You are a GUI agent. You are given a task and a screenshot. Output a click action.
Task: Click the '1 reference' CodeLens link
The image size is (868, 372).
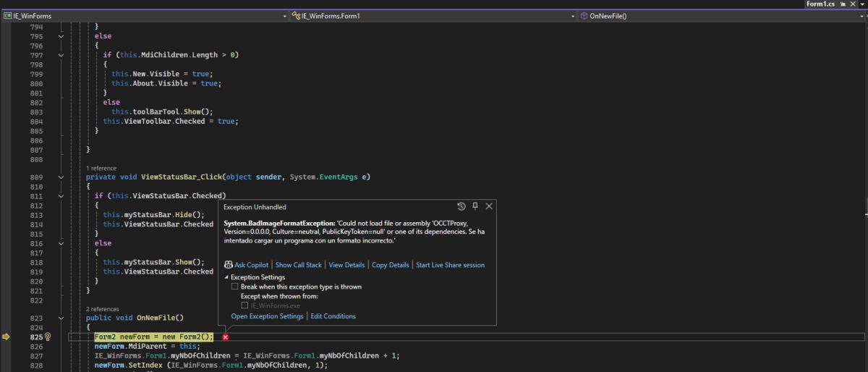(x=101, y=168)
